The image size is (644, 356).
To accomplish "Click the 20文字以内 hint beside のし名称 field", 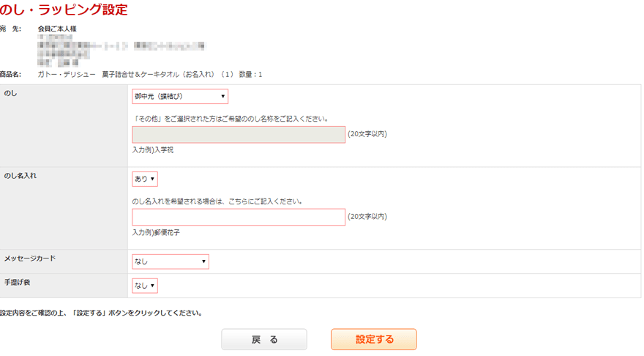I will tap(367, 134).
